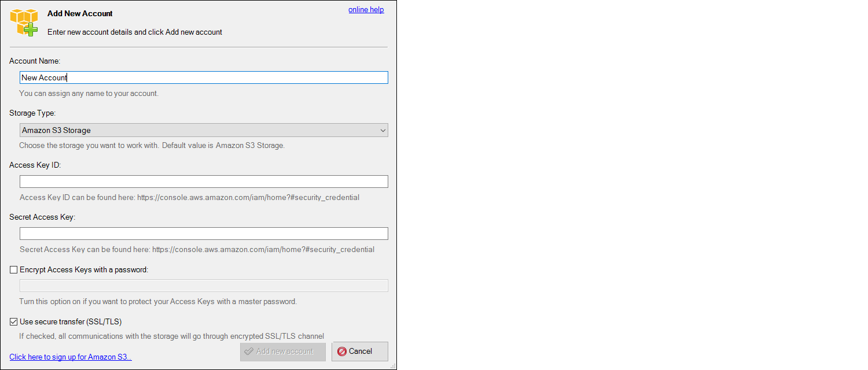Click the encryption password field
Image resolution: width=868 pixels, height=370 pixels.
pyautogui.click(x=204, y=286)
